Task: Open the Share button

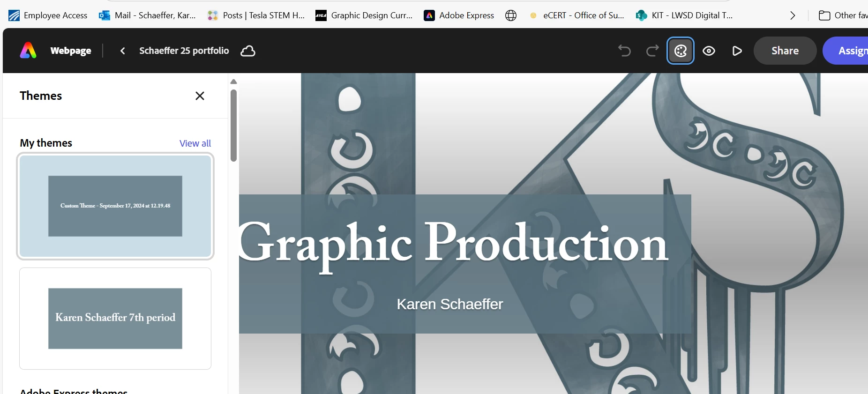Action: [785, 51]
